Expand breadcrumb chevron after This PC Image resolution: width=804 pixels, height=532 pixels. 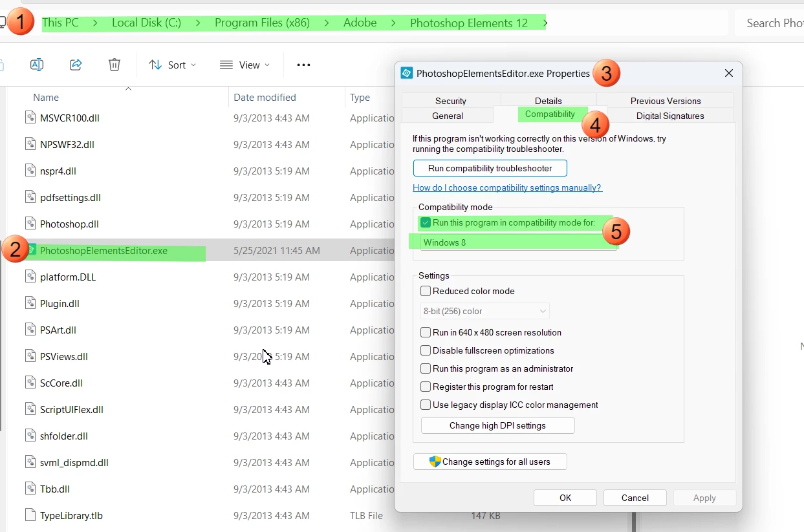pyautogui.click(x=95, y=23)
